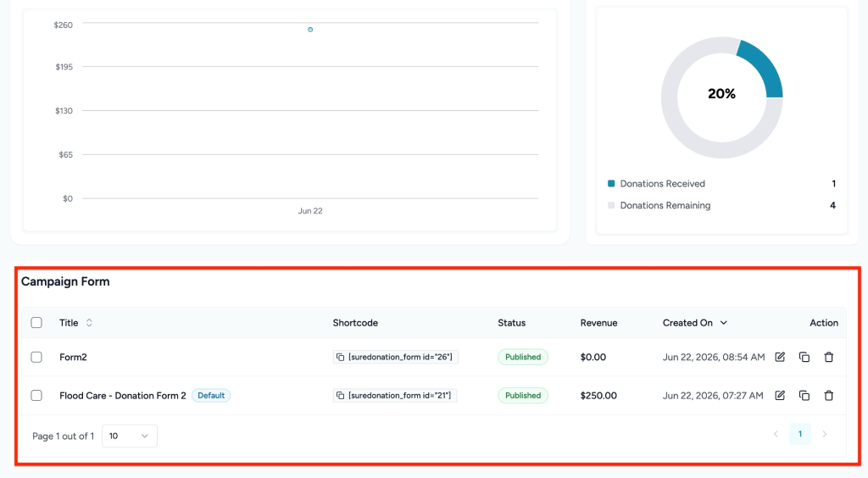Select the shortcode text with id="21"
This screenshot has width=868, height=478.
pyautogui.click(x=400, y=395)
